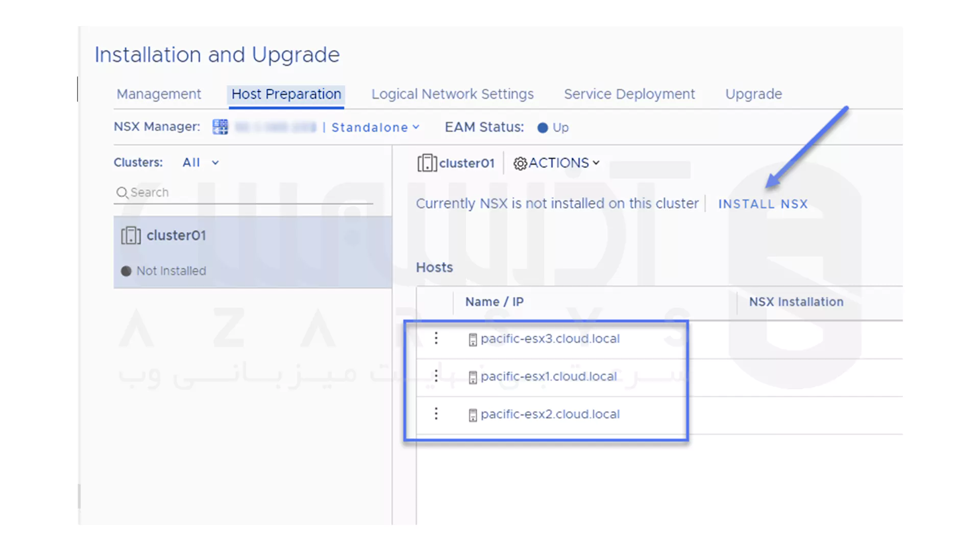Screen dimensions: 980x551
Task: Click the NSX Installation column header
Action: click(796, 302)
